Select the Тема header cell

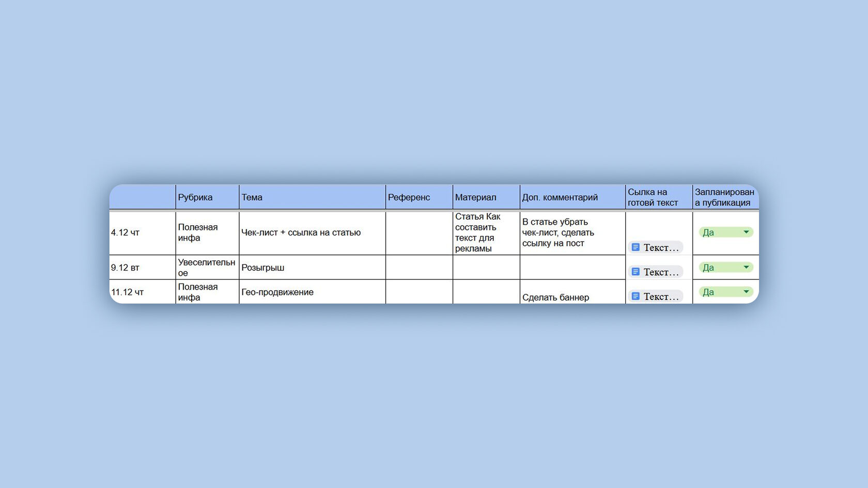312,197
